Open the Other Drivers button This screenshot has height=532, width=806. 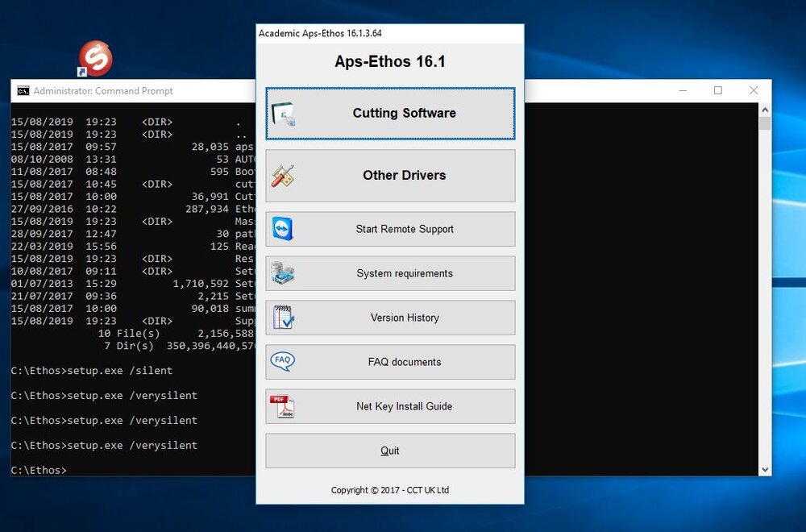pyautogui.click(x=390, y=175)
